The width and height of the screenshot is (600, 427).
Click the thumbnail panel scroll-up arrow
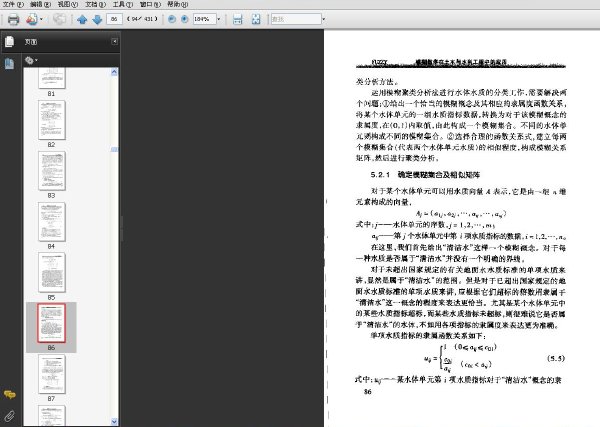point(114,72)
